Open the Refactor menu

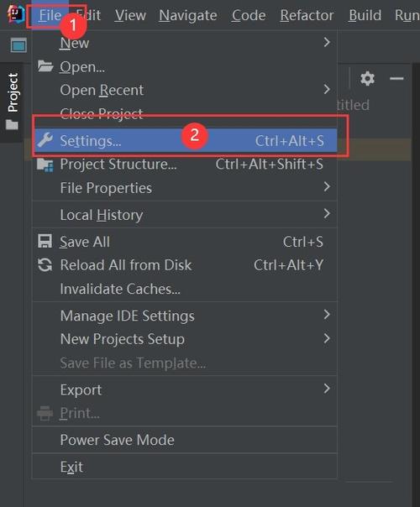[x=307, y=15]
